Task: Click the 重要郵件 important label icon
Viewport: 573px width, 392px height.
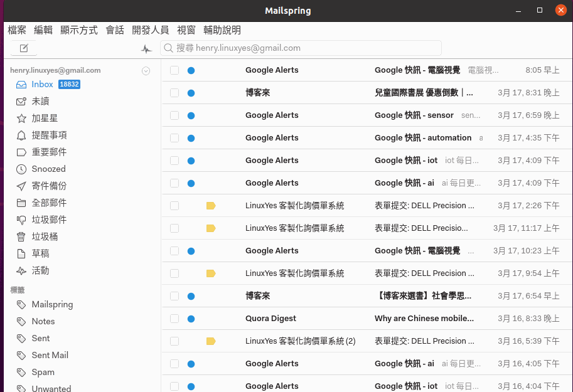Action: 21,152
